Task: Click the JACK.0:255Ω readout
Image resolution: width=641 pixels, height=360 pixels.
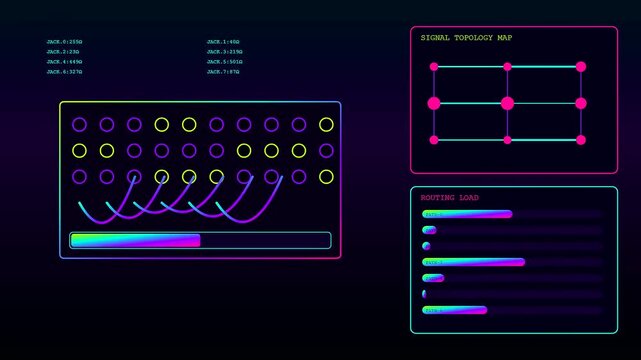Action: click(x=64, y=42)
